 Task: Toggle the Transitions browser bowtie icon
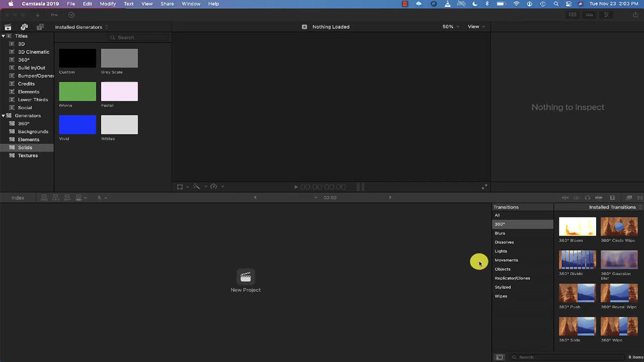click(640, 198)
